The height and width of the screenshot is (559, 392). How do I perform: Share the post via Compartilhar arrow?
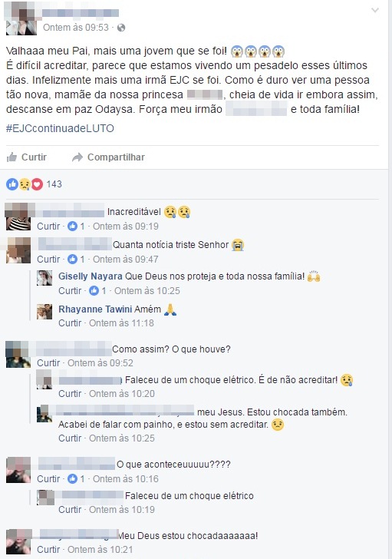pos(108,157)
